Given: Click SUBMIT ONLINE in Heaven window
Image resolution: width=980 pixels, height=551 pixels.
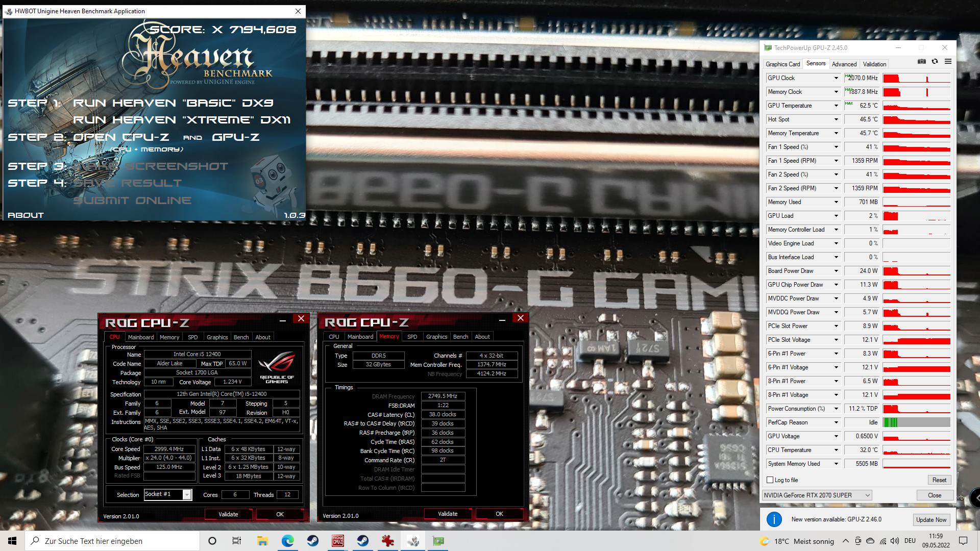Looking at the screenshot, I should click(132, 201).
